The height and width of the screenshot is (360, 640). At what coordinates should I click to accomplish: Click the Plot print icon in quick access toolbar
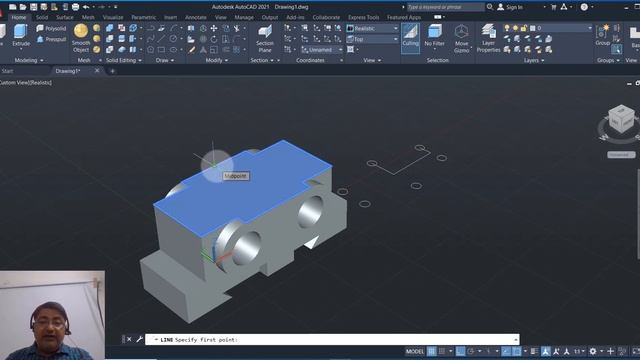(76, 7)
